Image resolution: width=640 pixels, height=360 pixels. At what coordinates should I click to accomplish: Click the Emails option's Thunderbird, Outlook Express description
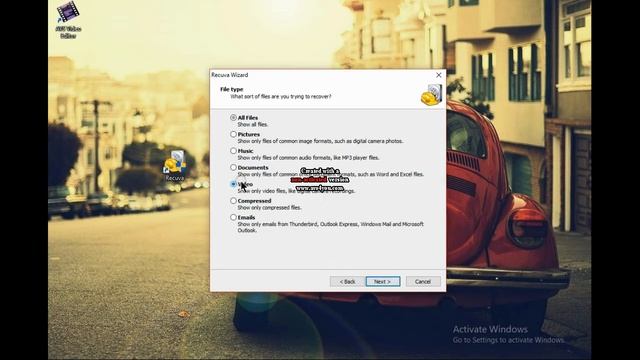[x=331, y=227]
